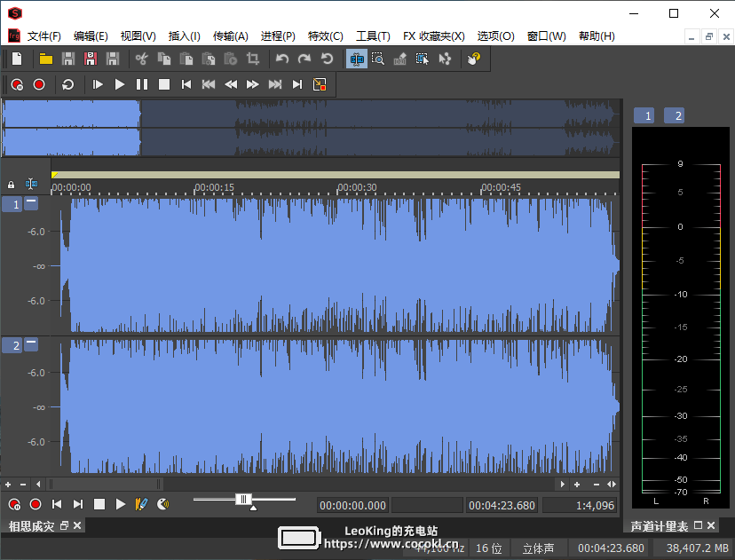Click the icon after Go to End
Screen dimensions: 735x560
click(320, 84)
